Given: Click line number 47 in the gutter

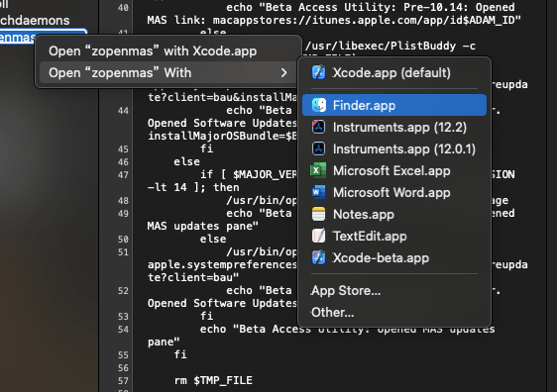Looking at the screenshot, I should (123, 174).
